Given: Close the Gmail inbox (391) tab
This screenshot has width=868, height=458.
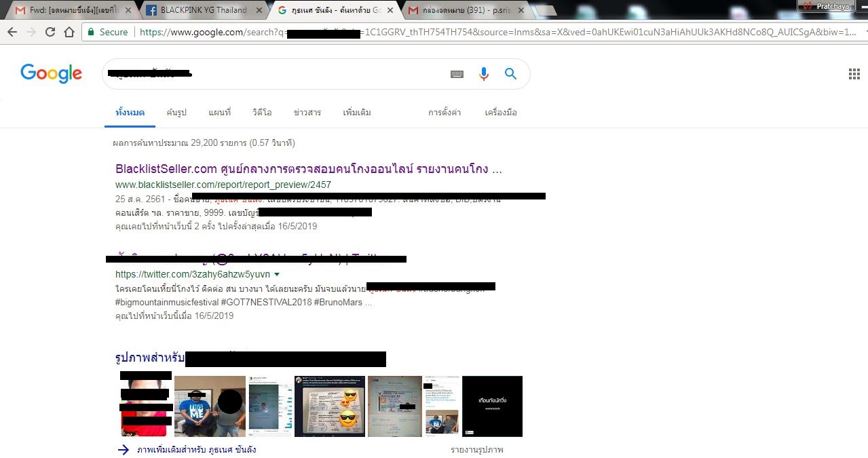Looking at the screenshot, I should click(x=521, y=10).
